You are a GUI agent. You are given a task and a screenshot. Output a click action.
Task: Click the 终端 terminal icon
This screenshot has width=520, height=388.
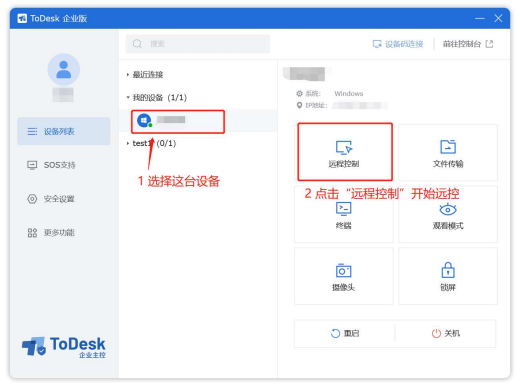point(344,209)
